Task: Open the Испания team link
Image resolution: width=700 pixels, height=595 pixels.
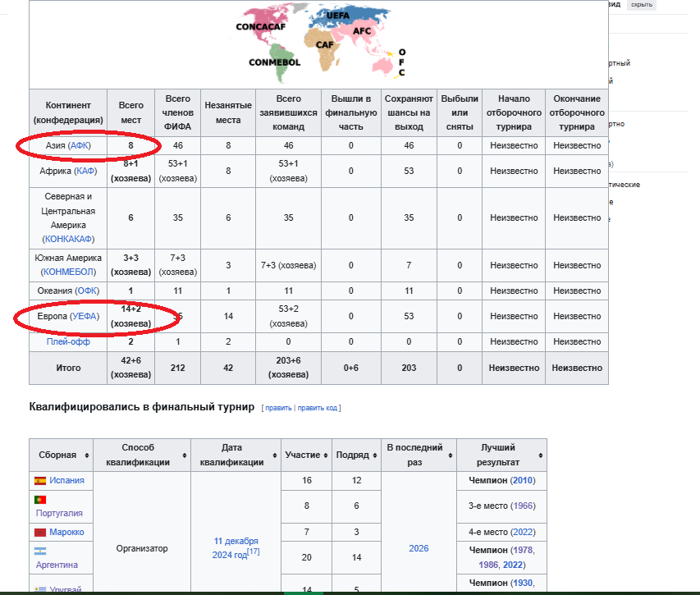Action: pyautogui.click(x=66, y=480)
